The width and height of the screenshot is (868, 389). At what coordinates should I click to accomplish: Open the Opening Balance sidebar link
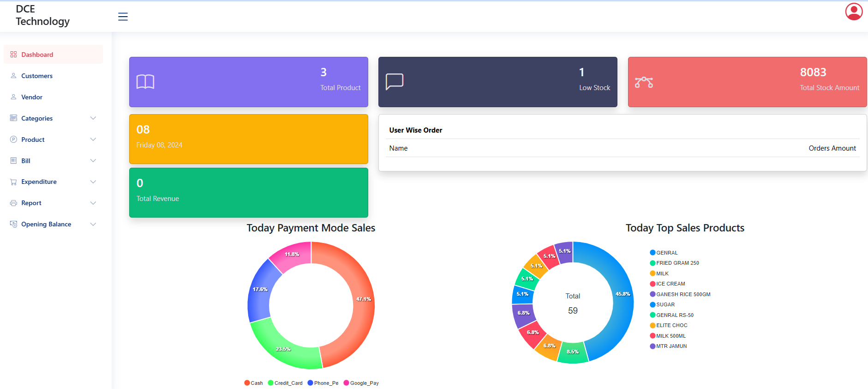pyautogui.click(x=46, y=224)
